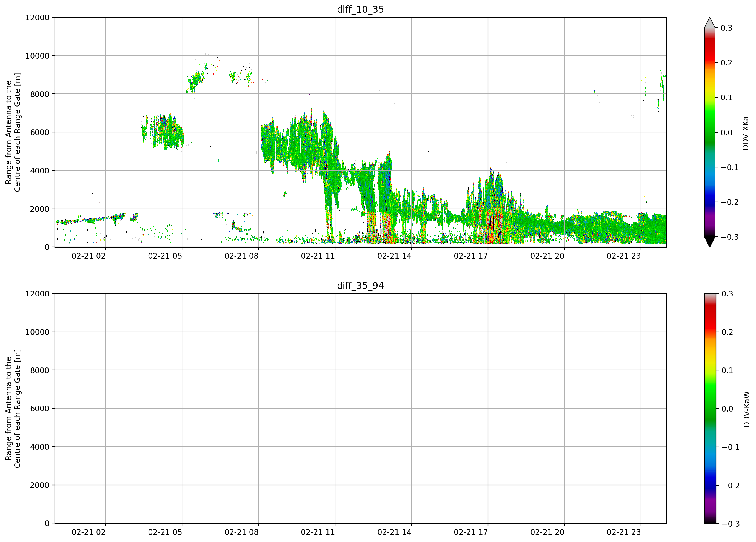Image resolution: width=756 pixels, height=542 pixels.
Task: Click '02-21 08' label under diff_10_35 plot
Action: [241, 256]
